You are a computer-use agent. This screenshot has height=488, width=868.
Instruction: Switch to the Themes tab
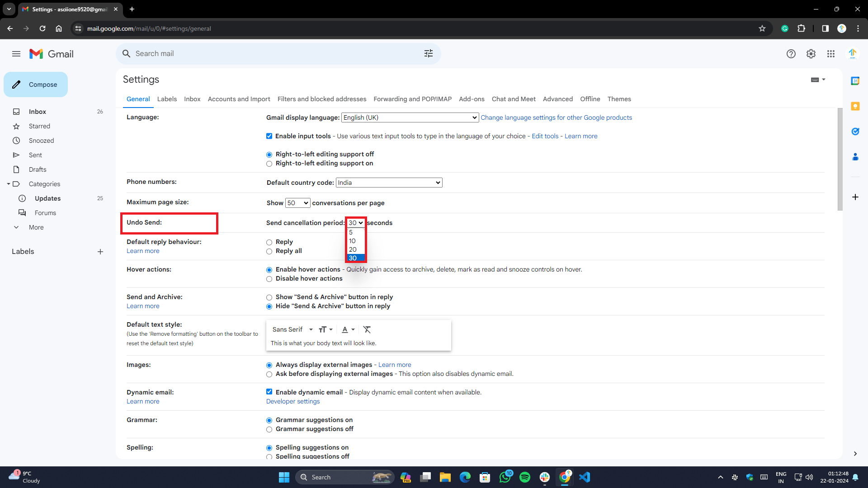[x=619, y=99]
